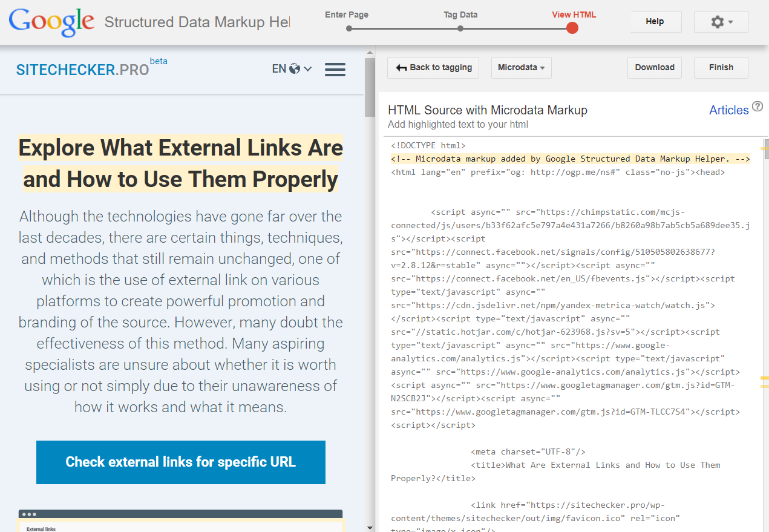The width and height of the screenshot is (769, 532).
Task: Click the Structured Data Markup Helper title
Action: click(197, 22)
